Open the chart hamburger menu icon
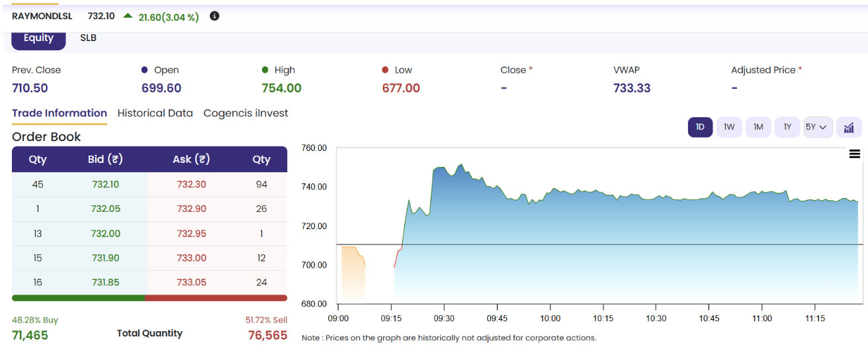The image size is (868, 353). [854, 154]
